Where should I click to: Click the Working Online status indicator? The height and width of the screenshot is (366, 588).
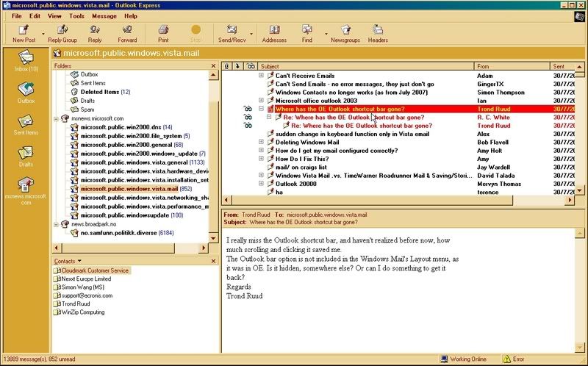464,359
